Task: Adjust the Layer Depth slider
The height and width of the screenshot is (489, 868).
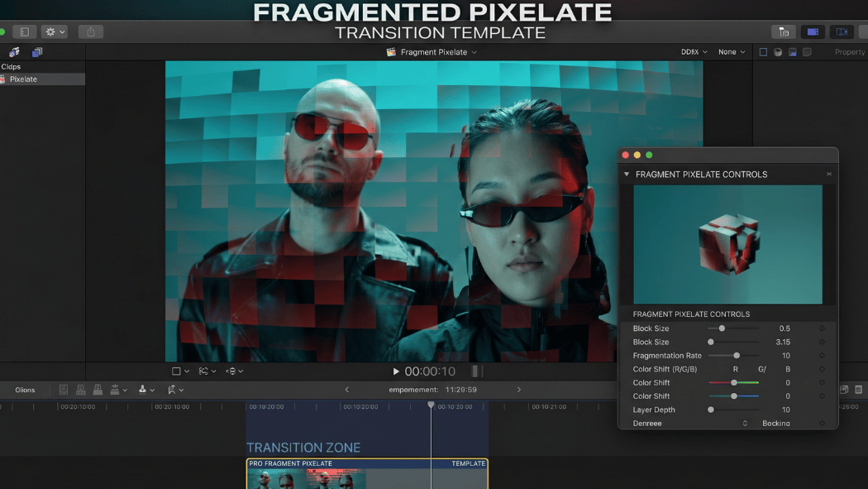Action: [x=733, y=410]
